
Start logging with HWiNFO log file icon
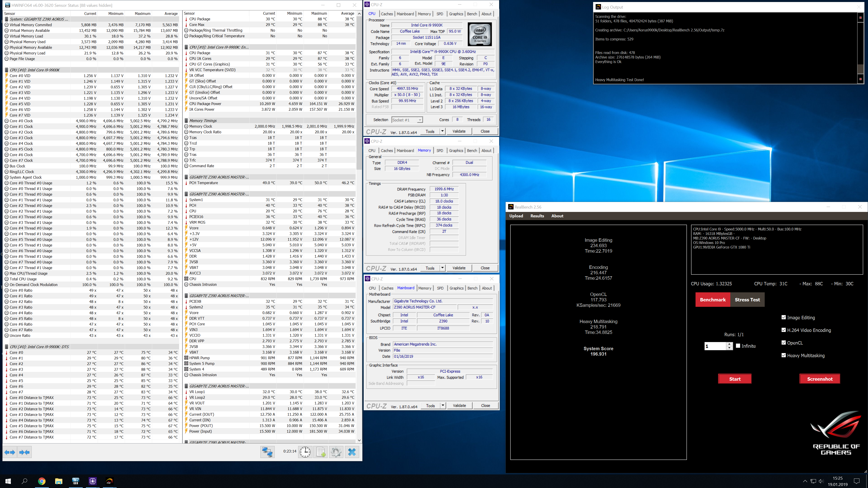[321, 452]
